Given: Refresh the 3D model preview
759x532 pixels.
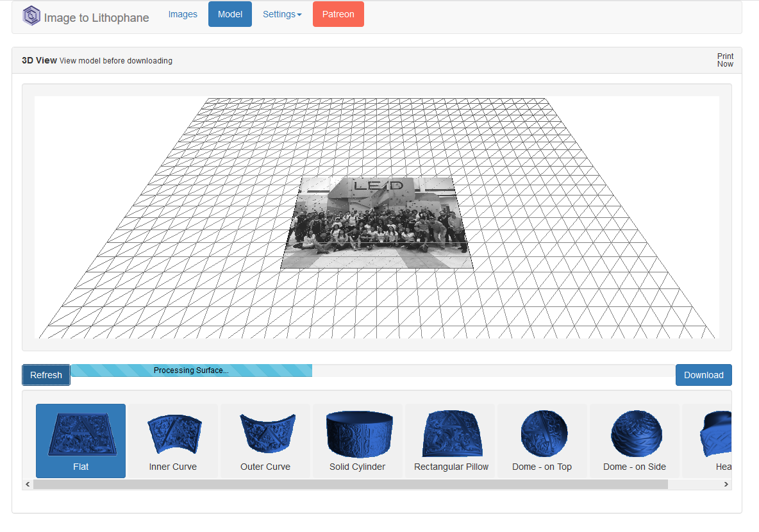Looking at the screenshot, I should point(46,375).
